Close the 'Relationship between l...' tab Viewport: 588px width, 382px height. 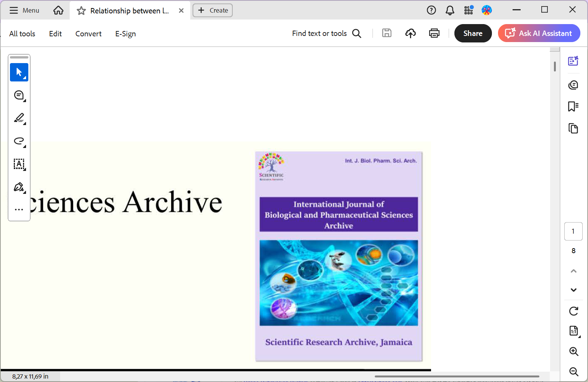(181, 11)
